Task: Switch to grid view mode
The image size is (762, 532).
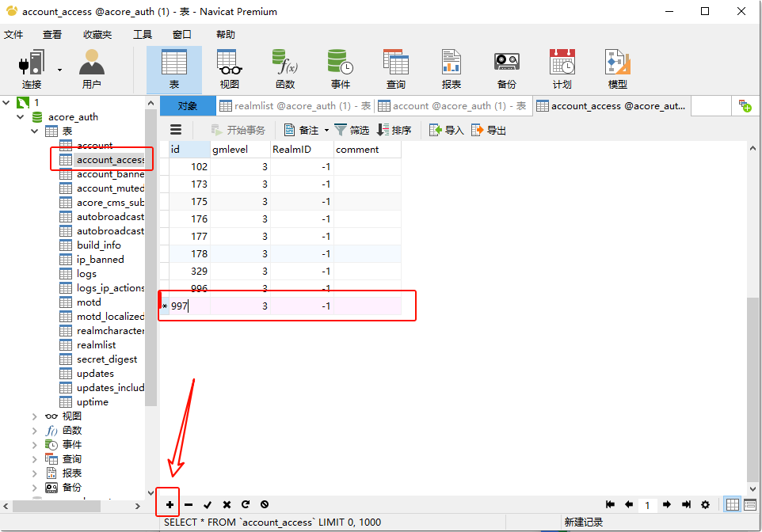Action: 733,504
